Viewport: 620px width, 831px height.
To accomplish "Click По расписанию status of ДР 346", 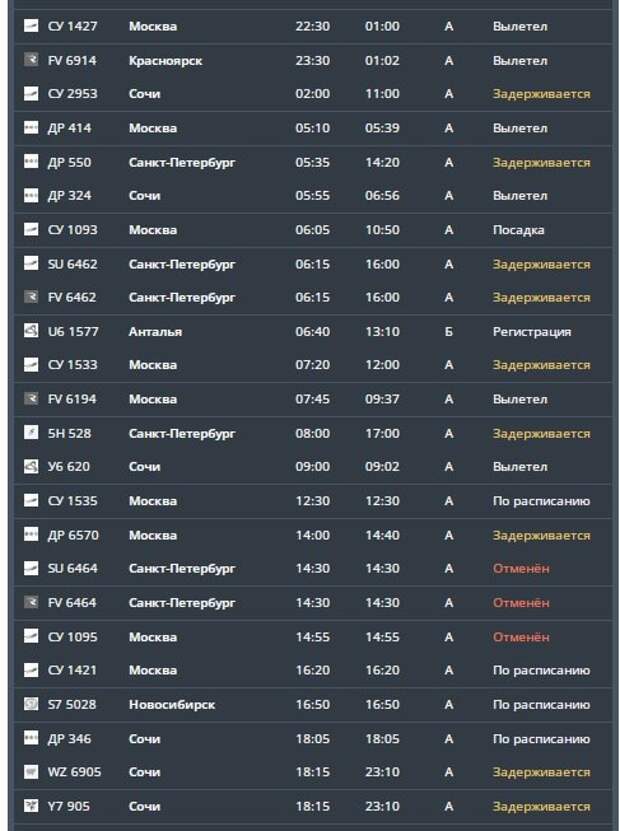I will (541, 739).
